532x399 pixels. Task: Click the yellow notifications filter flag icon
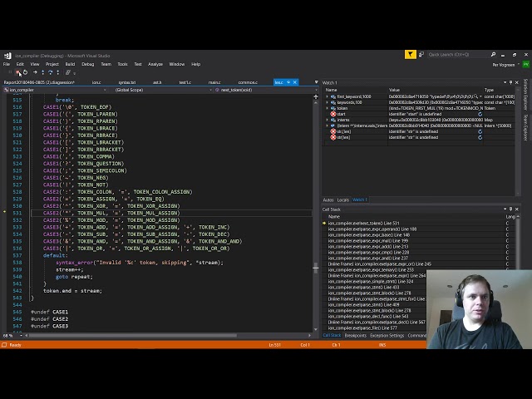click(410, 55)
